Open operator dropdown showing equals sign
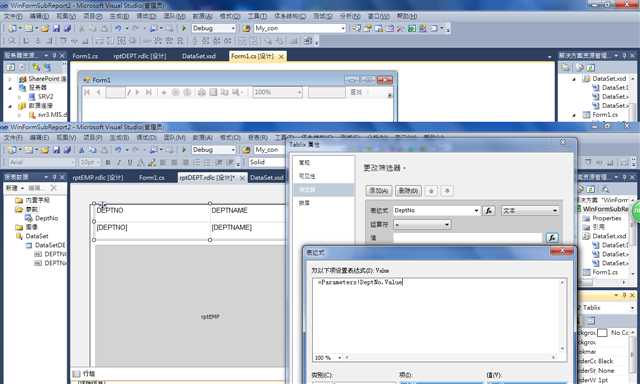Viewport: 640px width, 384px height. click(422, 224)
